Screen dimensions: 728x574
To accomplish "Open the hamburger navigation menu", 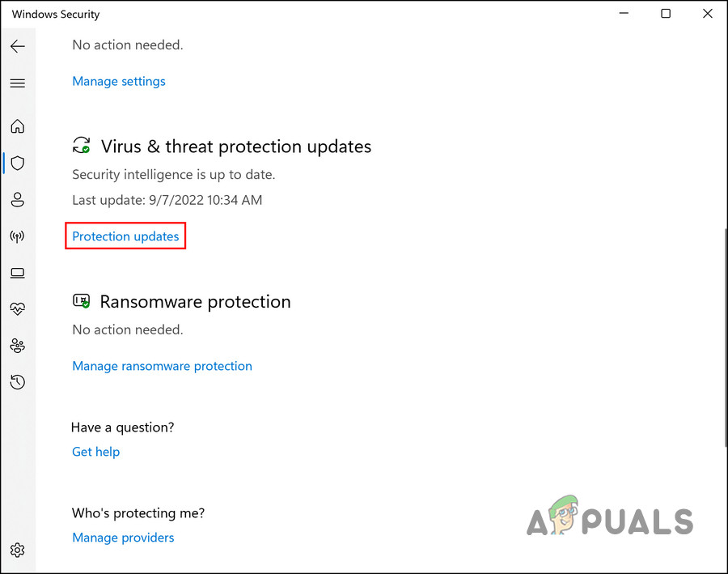I will [x=17, y=83].
